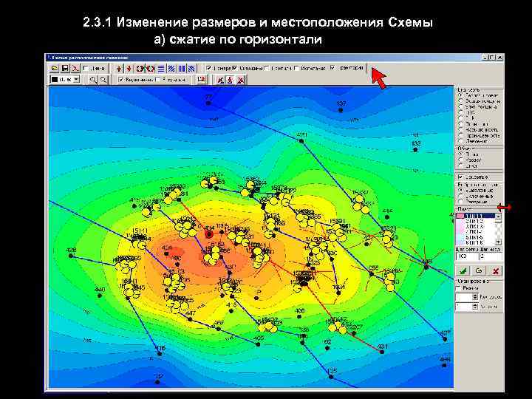Open a file with the folder icon
532x399 pixels.
pyautogui.click(x=54, y=69)
